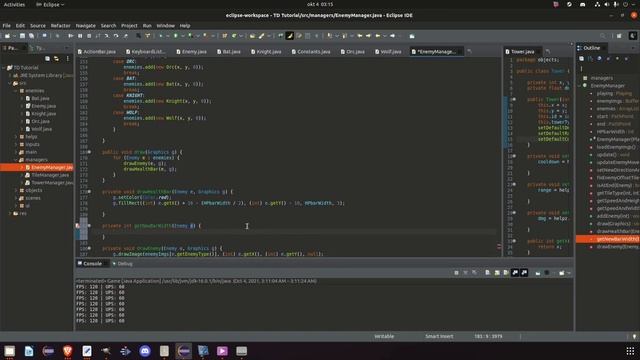Switch to the ActionBar.java editor tab
The width and height of the screenshot is (640, 360).
pyautogui.click(x=97, y=52)
